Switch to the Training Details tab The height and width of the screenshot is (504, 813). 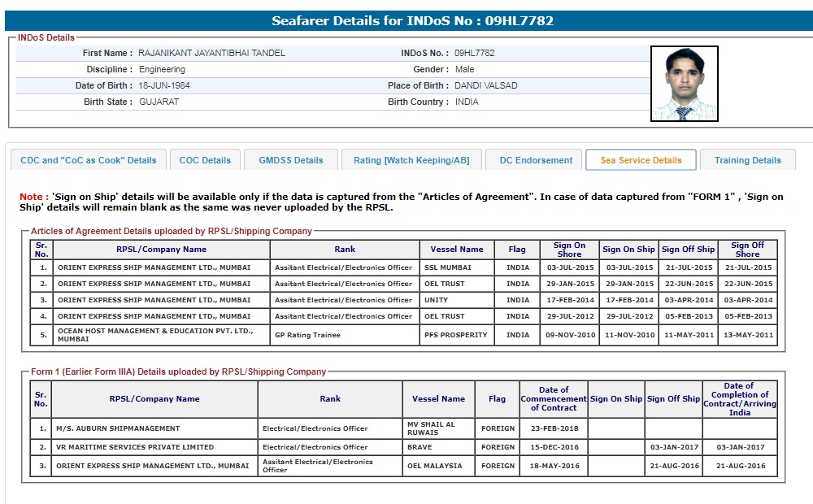pos(747,160)
